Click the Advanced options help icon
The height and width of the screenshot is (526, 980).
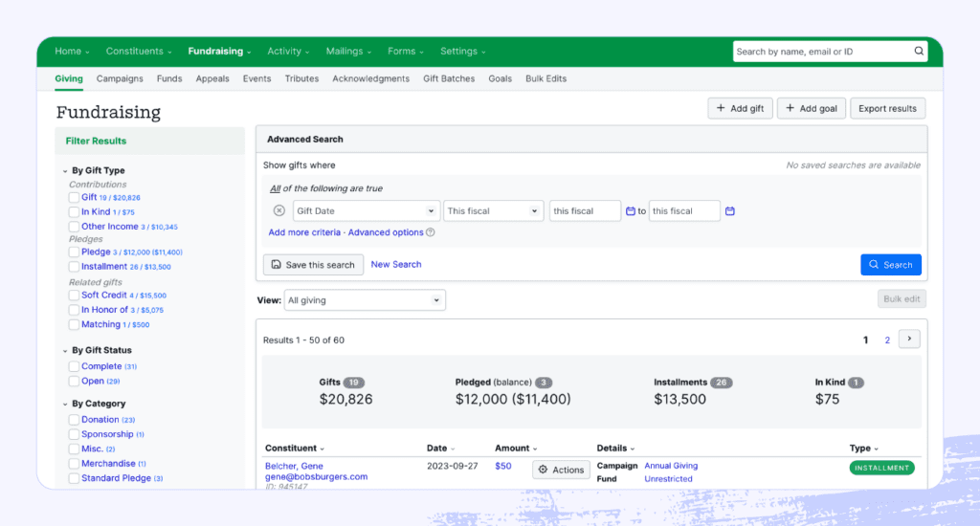point(430,232)
